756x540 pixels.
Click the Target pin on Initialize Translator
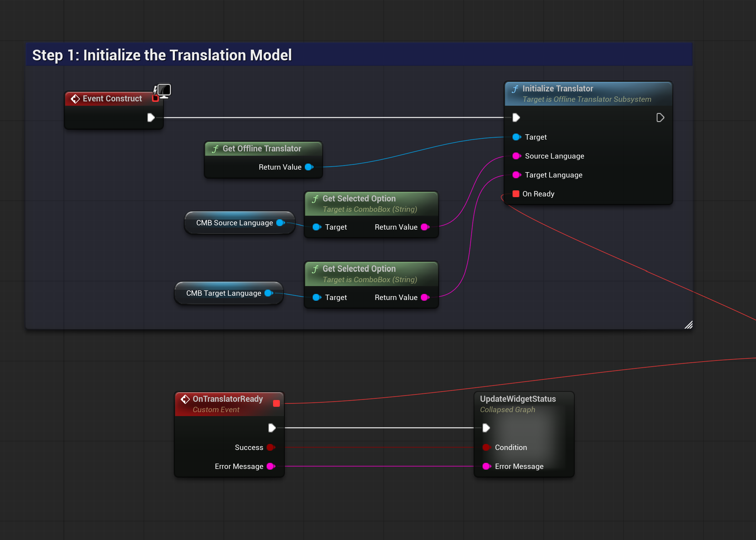[516, 137]
